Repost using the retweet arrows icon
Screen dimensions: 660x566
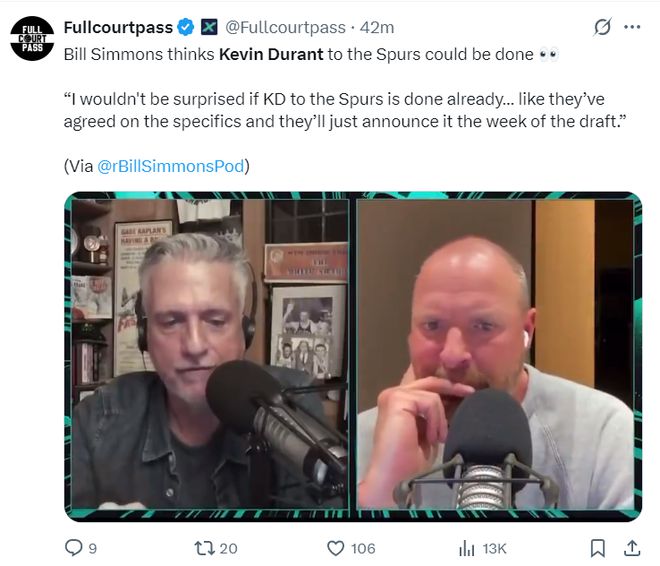[205, 548]
